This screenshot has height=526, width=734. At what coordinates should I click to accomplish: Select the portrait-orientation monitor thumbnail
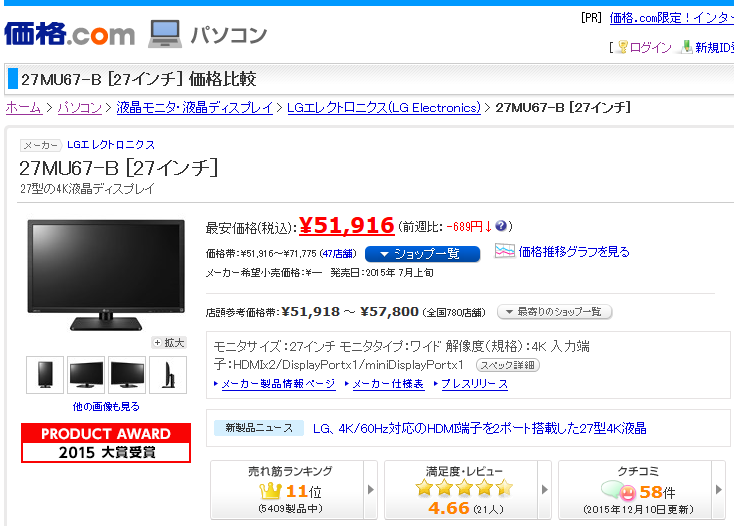pyautogui.click(x=45, y=375)
